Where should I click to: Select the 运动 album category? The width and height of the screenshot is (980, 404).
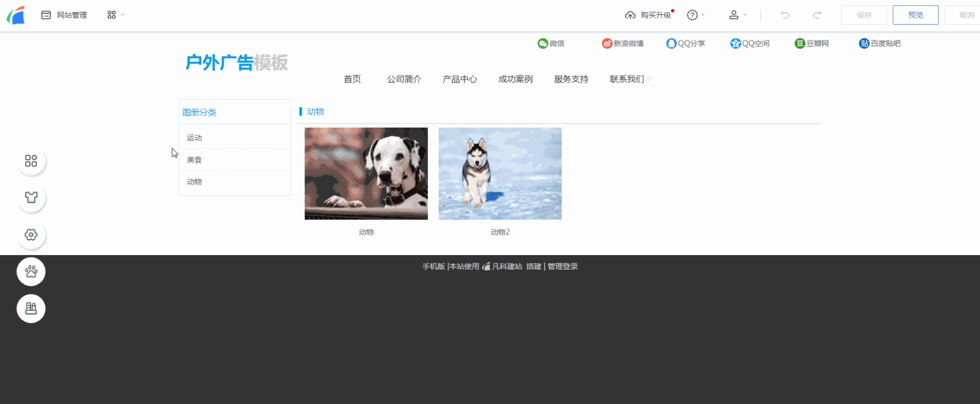tap(194, 138)
